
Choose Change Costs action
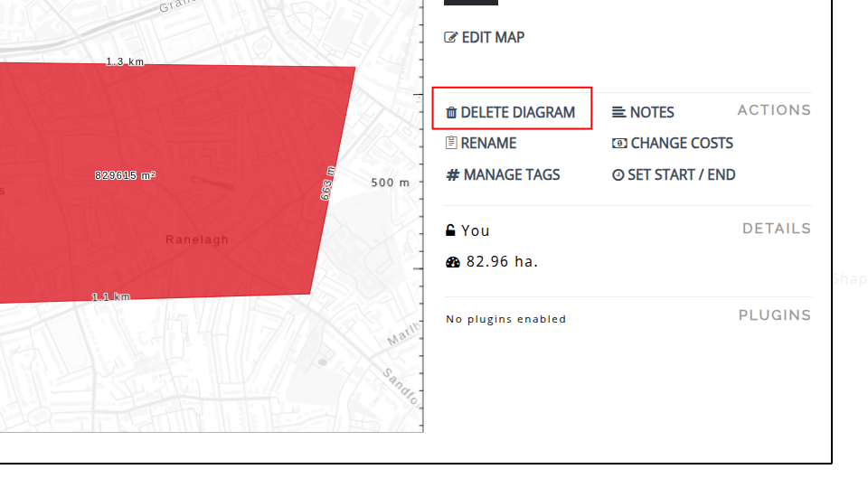click(x=682, y=144)
